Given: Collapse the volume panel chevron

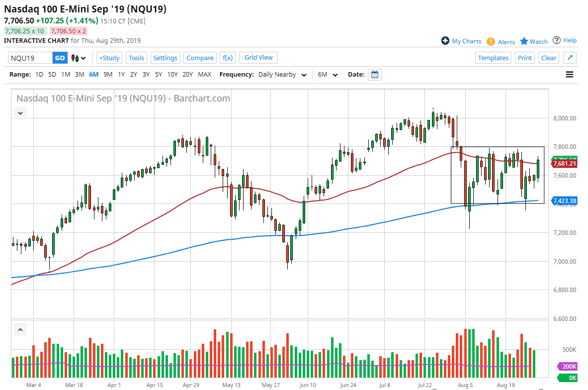Looking at the screenshot, I should pyautogui.click(x=20, y=329).
